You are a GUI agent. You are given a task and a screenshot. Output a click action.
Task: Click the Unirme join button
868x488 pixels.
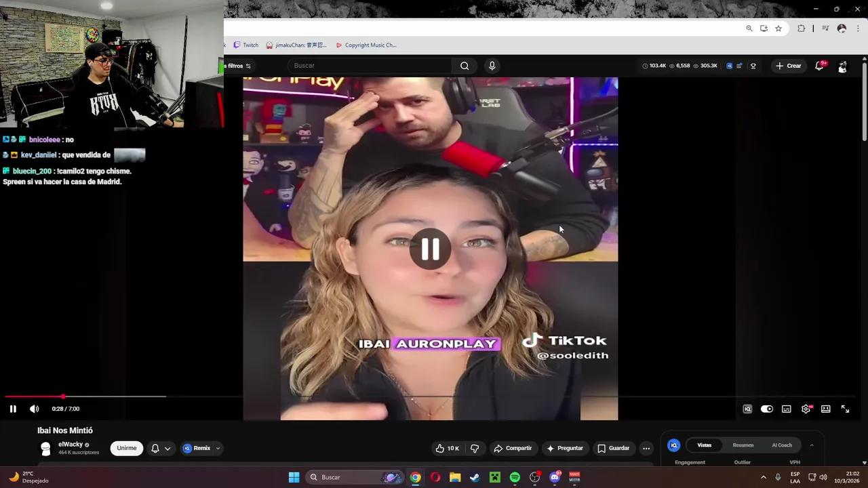[x=127, y=448]
